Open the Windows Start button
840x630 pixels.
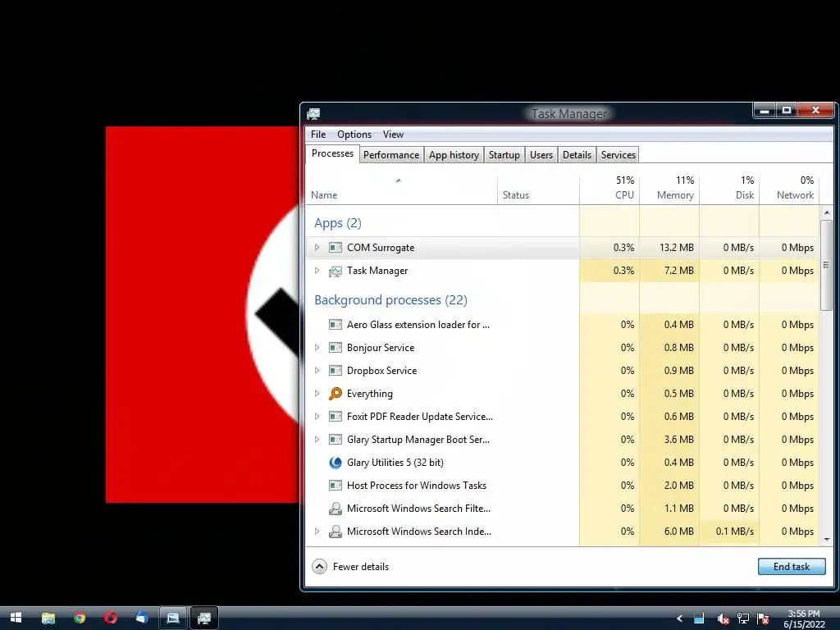pos(16,618)
